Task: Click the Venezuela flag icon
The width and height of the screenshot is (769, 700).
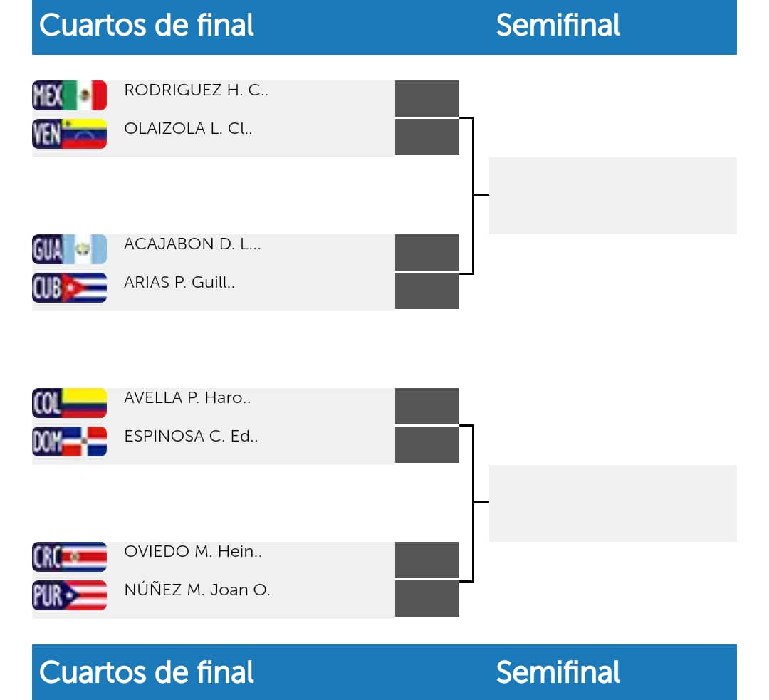Action: click(x=69, y=134)
